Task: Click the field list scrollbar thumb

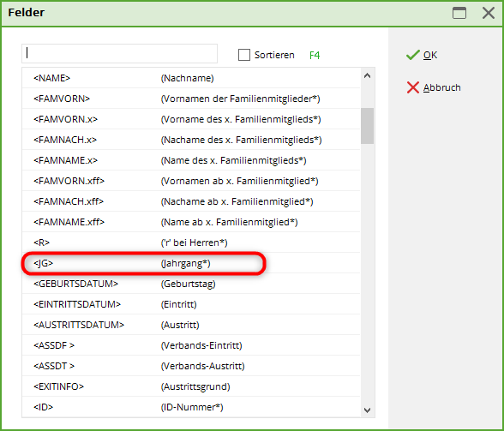Action: pyautogui.click(x=368, y=126)
